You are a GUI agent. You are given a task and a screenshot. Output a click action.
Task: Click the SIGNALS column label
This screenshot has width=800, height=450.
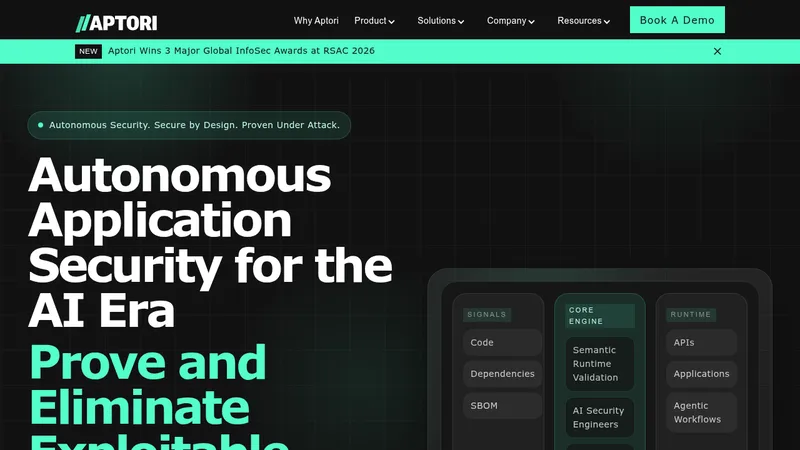point(487,315)
